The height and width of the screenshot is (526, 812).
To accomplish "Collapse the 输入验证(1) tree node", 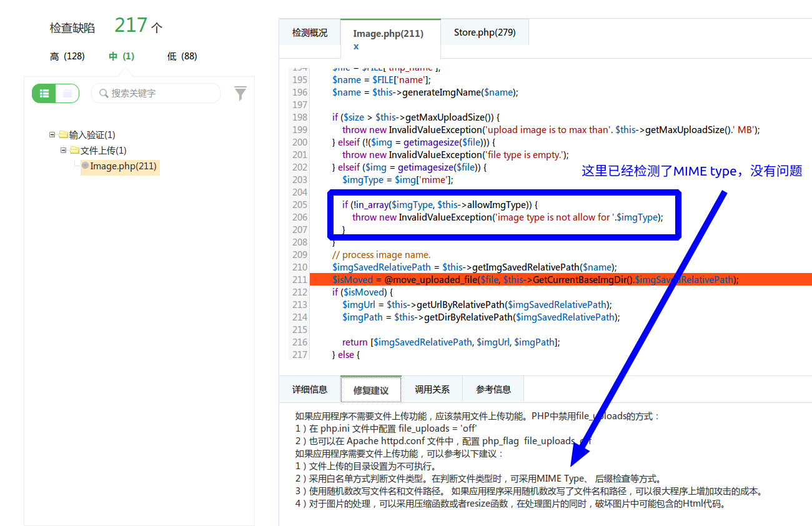I will (x=52, y=135).
